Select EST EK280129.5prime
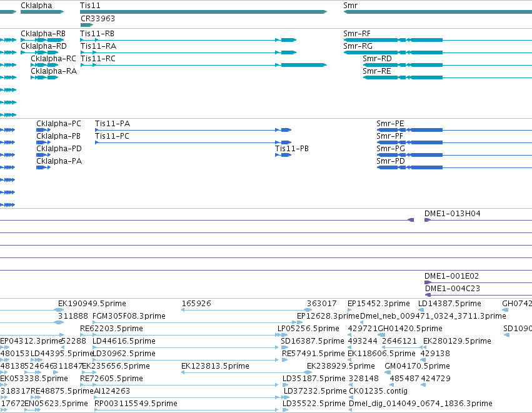The width and height of the screenshot is (532, 413). pos(457,341)
